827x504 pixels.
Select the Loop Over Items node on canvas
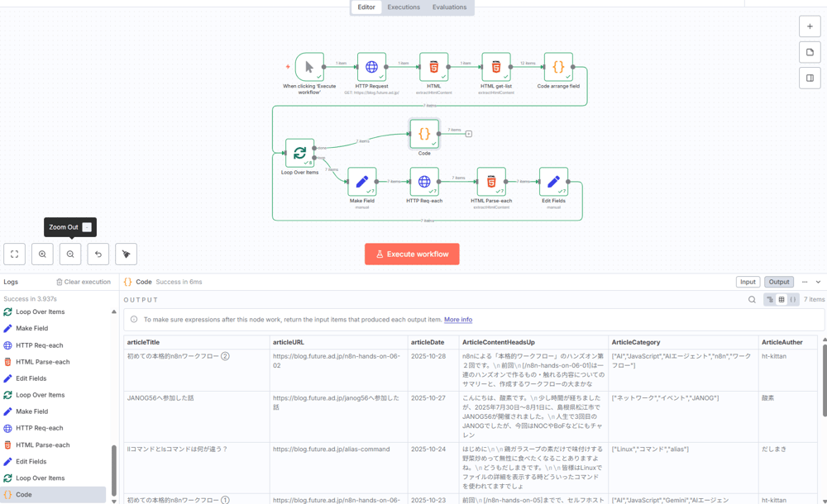click(299, 153)
